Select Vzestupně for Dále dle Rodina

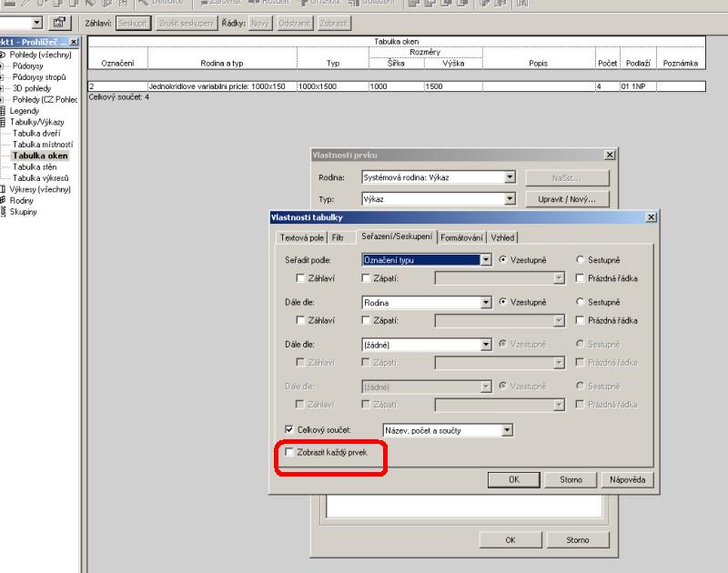click(x=503, y=302)
